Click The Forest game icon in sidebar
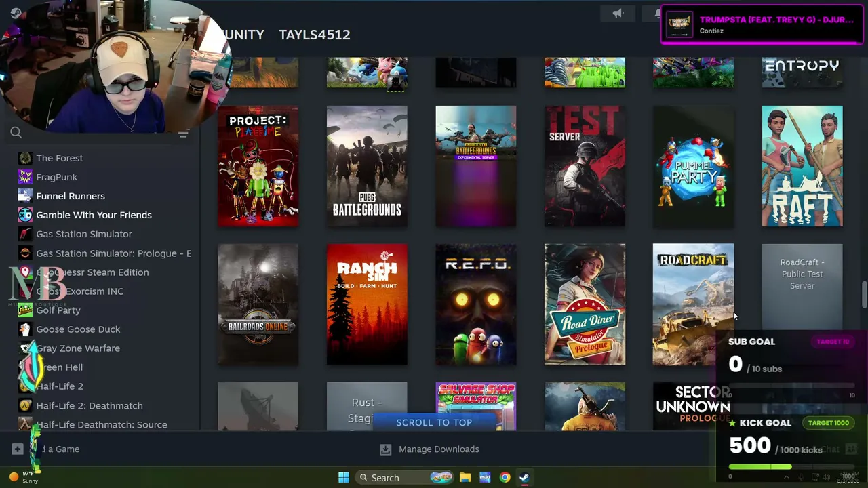The height and width of the screenshot is (488, 868). pyautogui.click(x=25, y=158)
